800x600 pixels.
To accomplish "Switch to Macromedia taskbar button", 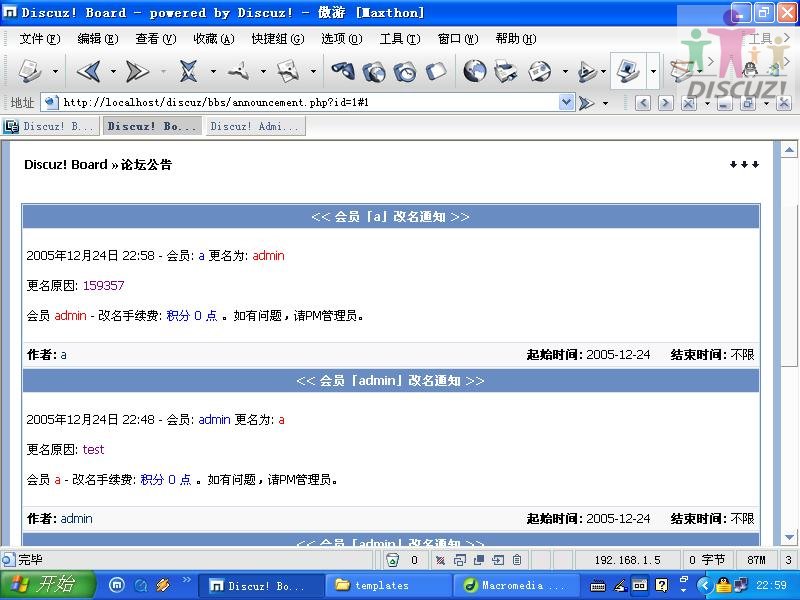I will pos(515,585).
